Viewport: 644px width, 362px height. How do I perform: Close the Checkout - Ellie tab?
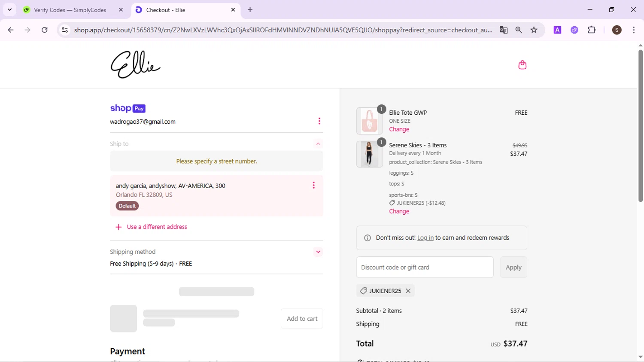(233, 10)
